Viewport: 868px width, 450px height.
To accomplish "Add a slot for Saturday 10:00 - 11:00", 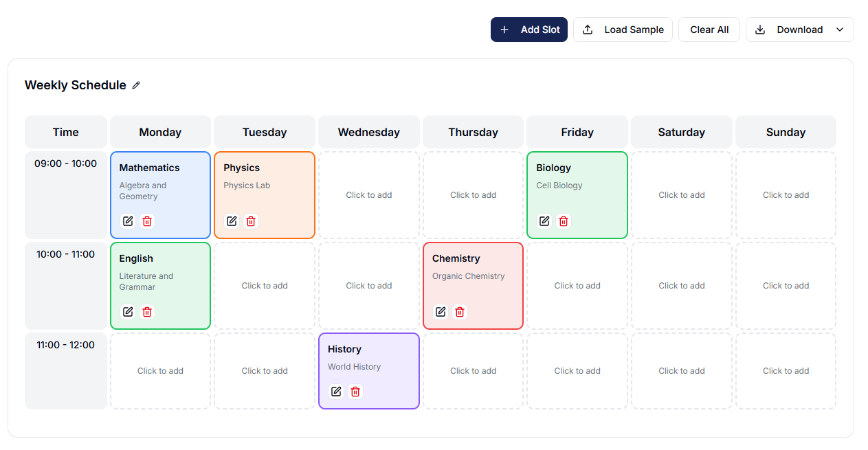I will [x=682, y=286].
